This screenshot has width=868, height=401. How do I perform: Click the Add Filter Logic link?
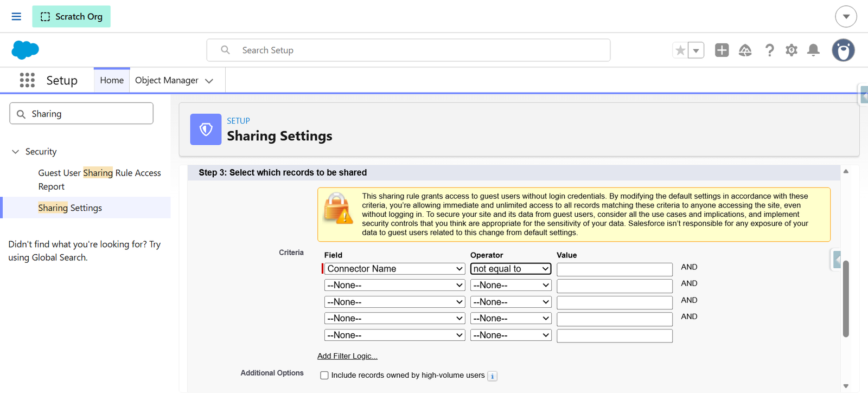point(347,356)
